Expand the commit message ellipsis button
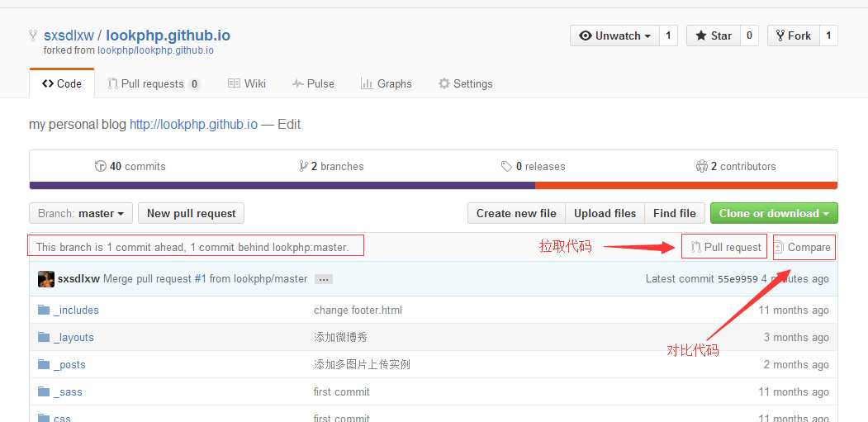The height and width of the screenshot is (422, 868). [323, 280]
